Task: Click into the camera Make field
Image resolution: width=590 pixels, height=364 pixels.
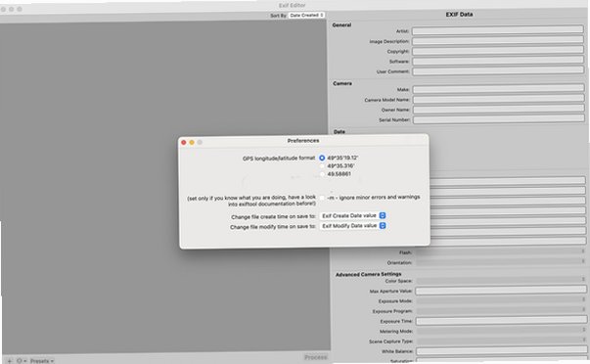Action: tap(498, 89)
